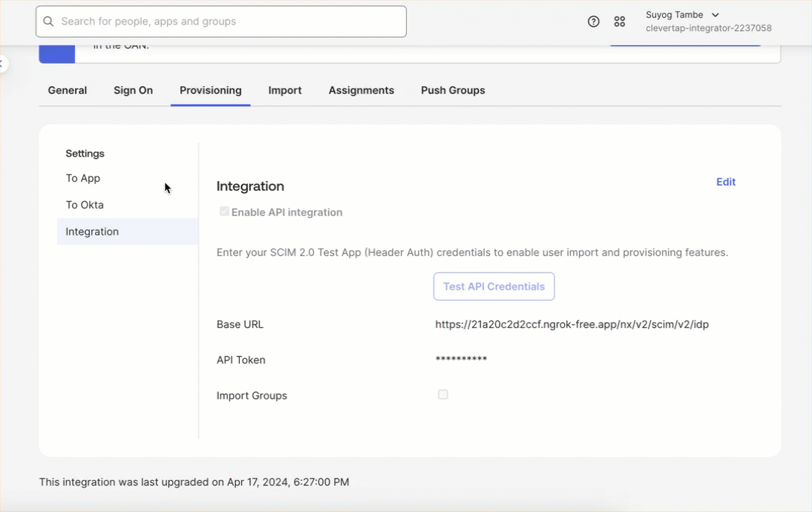
Task: Switch to the Assignments tab
Action: coord(361,90)
